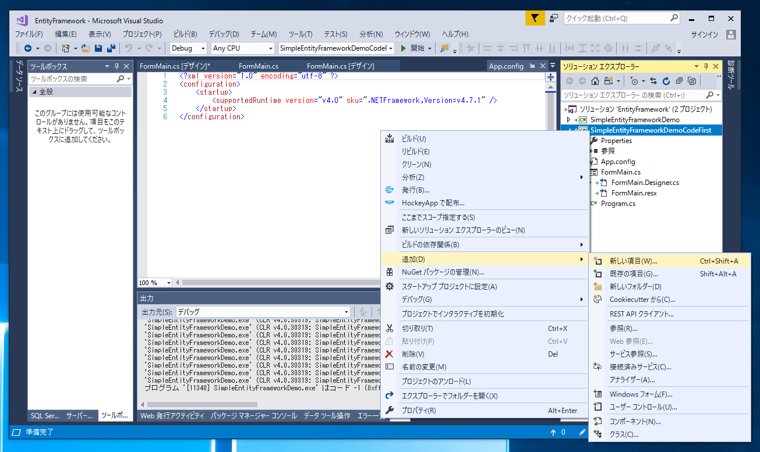Switch to the パッケージ マネージャー コンソール tab

click(253, 416)
